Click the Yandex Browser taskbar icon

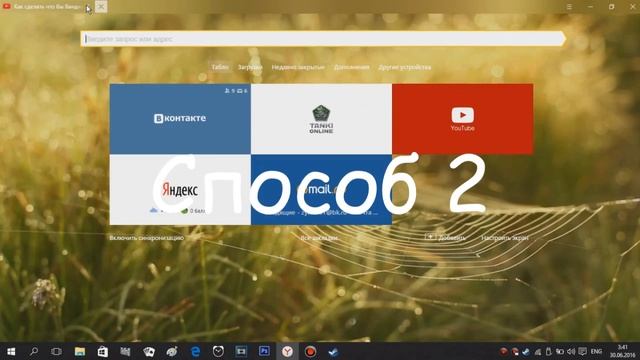[287, 351]
